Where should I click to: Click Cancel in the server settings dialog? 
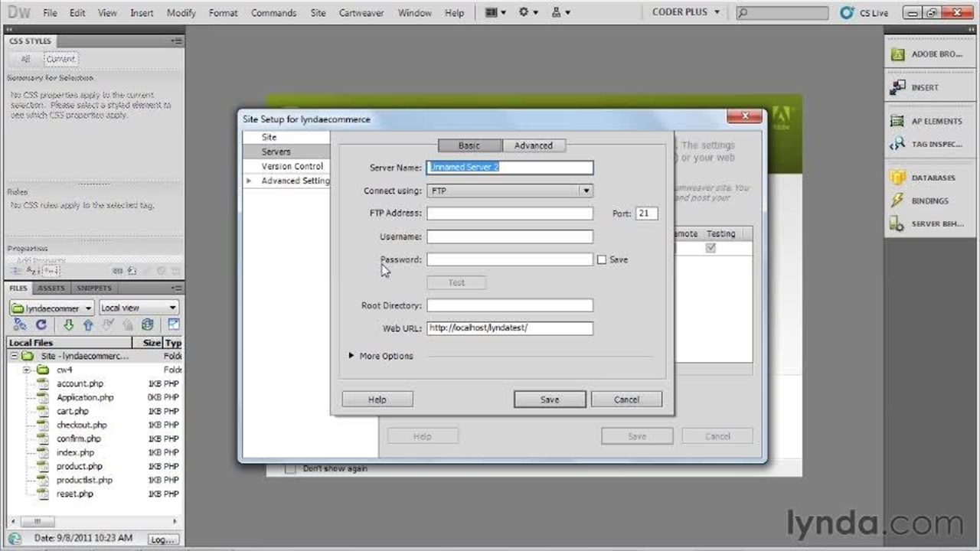pyautogui.click(x=626, y=399)
